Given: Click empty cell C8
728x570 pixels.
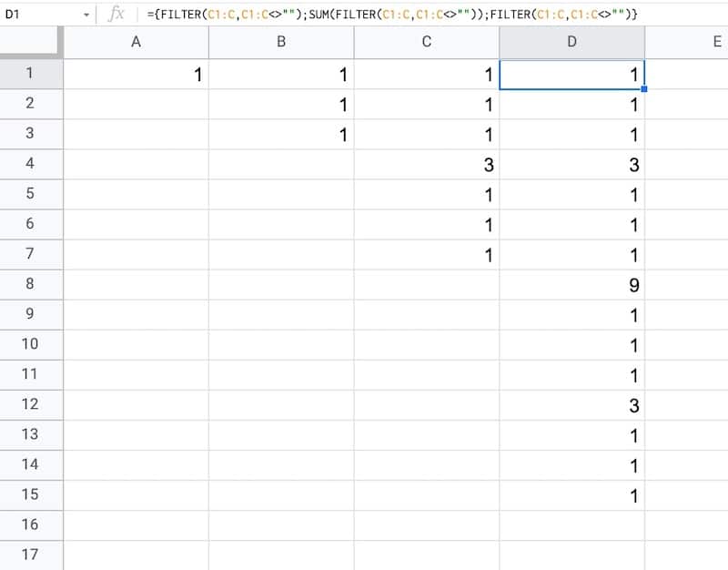Looking at the screenshot, I should pyautogui.click(x=427, y=285).
